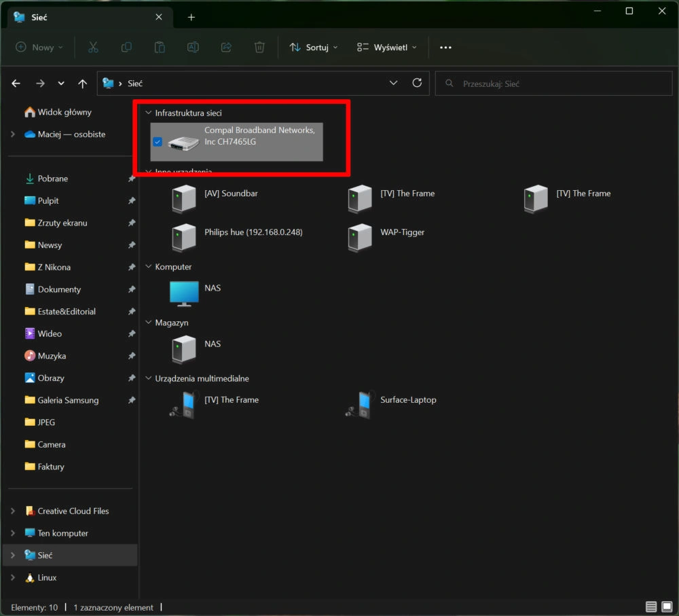Switch to details view in status bar
This screenshot has width=679, height=616.
651,606
